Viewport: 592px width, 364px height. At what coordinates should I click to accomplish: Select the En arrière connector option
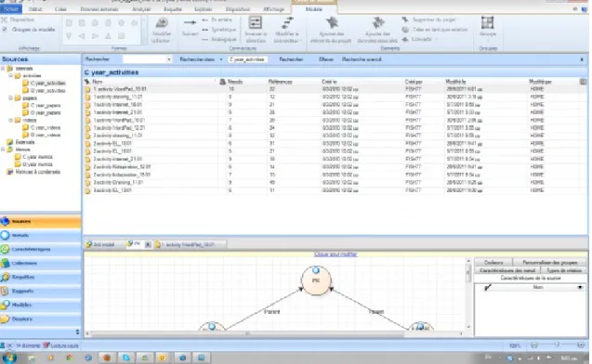[217, 19]
